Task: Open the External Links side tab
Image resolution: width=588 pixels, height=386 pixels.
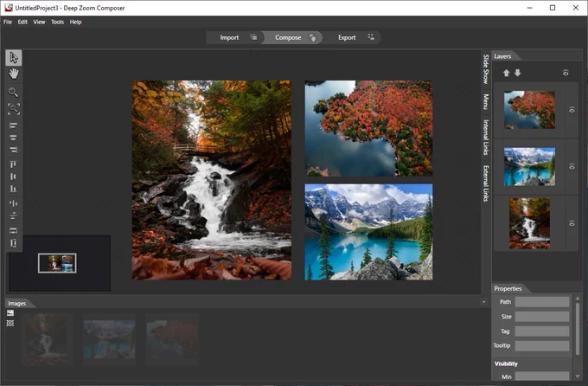Action: click(486, 183)
